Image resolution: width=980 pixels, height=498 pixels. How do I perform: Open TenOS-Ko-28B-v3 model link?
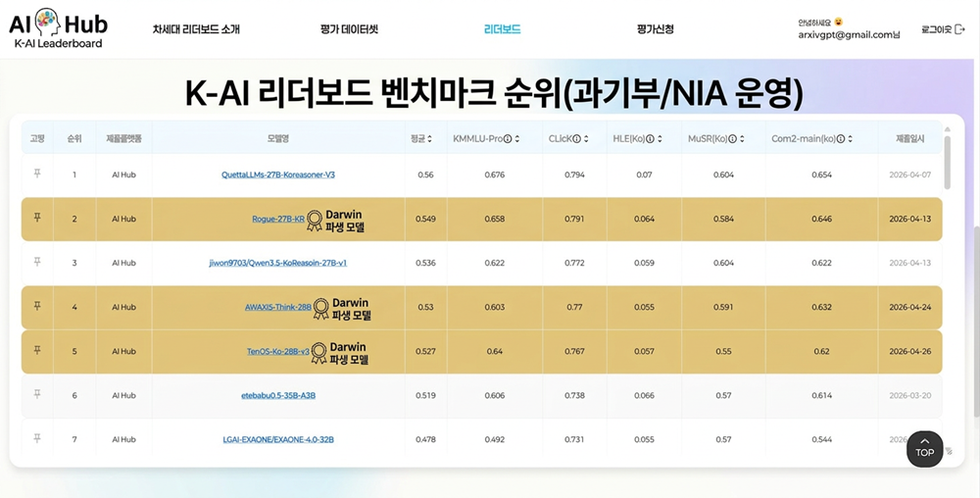tap(278, 352)
